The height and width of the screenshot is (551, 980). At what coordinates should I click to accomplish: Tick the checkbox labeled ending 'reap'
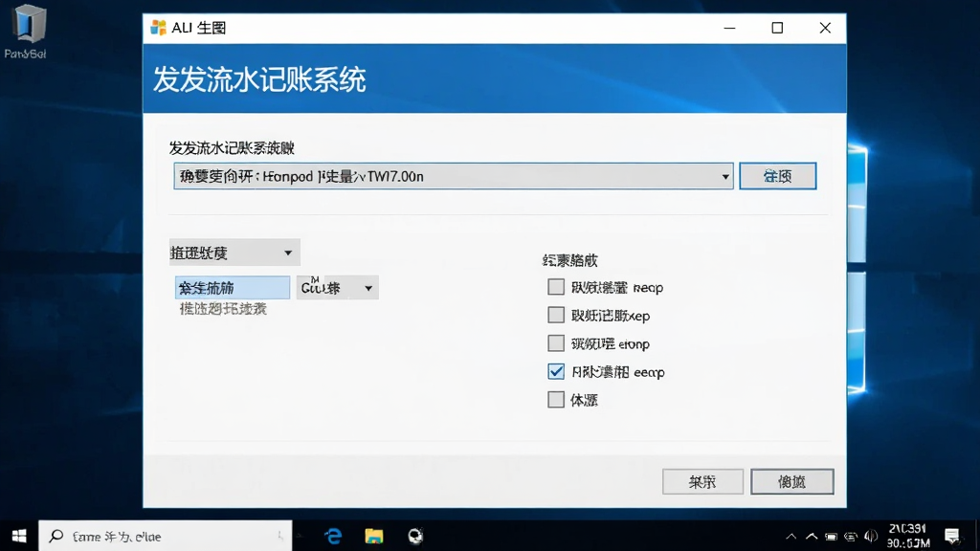pos(556,287)
